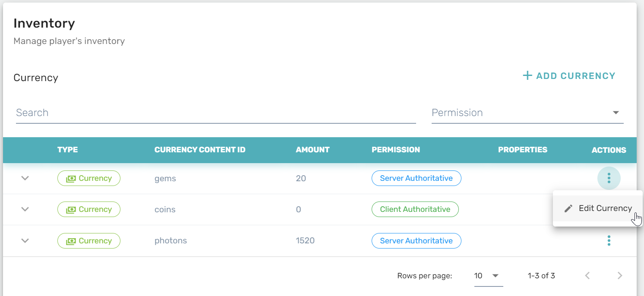Expand the coins currency row
644x296 pixels.
(x=25, y=209)
